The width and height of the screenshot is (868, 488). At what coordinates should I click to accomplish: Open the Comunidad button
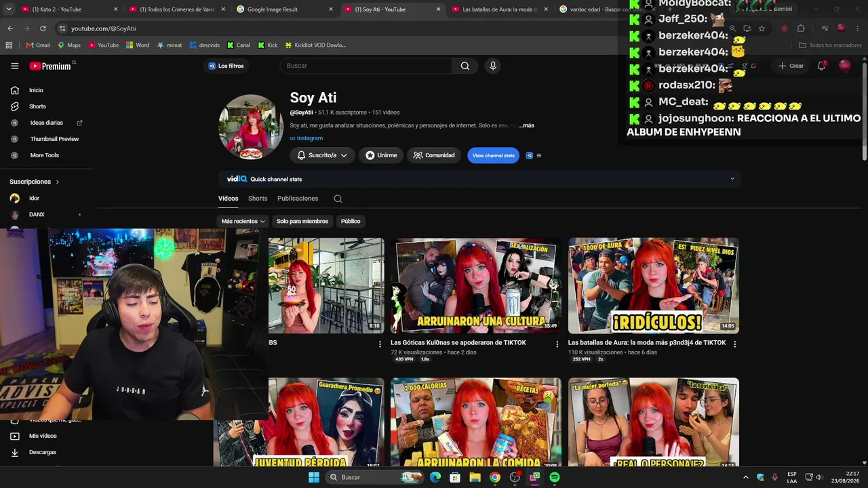pyautogui.click(x=434, y=155)
